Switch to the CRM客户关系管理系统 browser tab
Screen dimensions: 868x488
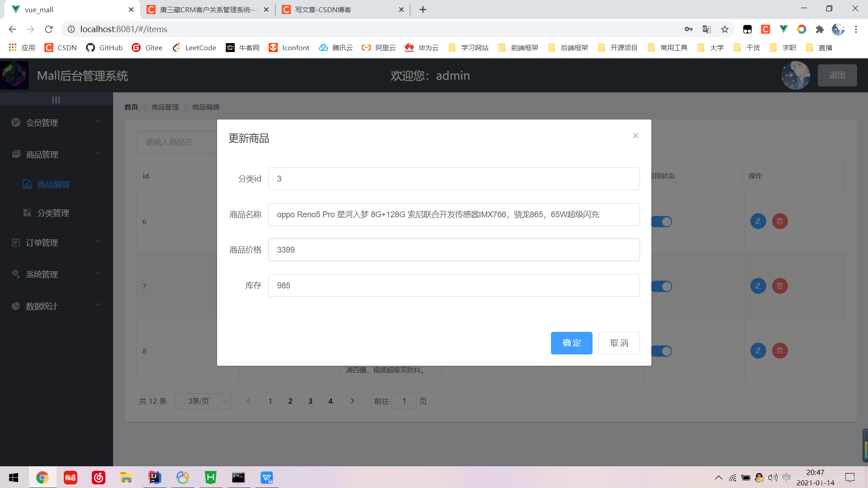[x=208, y=10]
